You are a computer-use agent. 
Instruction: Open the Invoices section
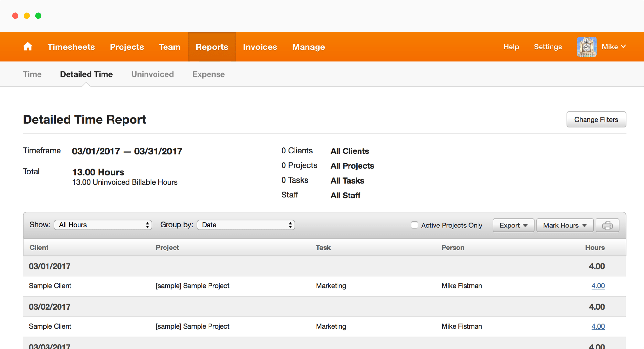pos(260,47)
